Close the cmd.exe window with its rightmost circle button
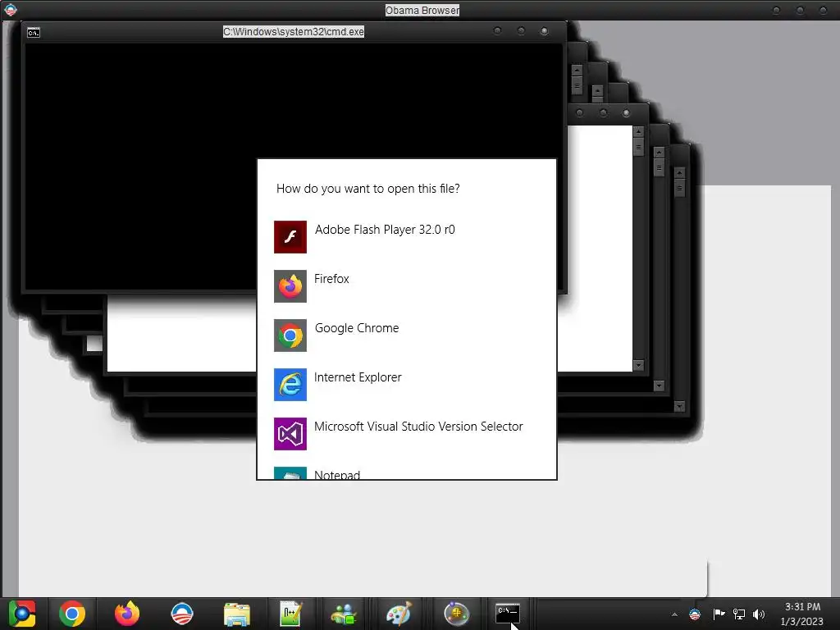840x630 pixels. (545, 31)
